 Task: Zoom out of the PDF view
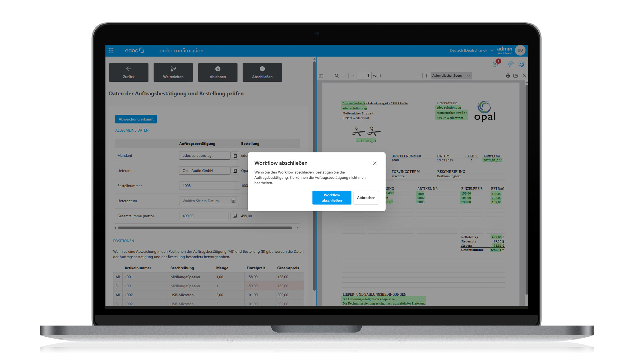click(418, 76)
